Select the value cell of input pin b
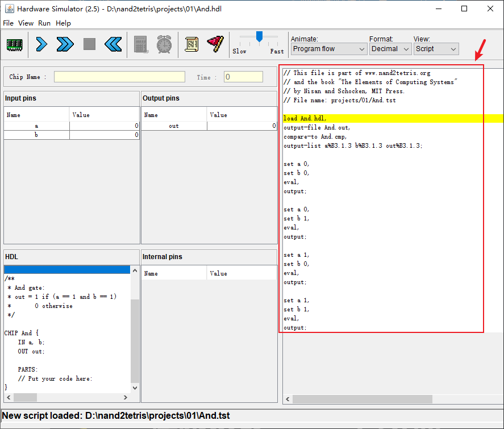This screenshot has width=504, height=429. (x=105, y=135)
